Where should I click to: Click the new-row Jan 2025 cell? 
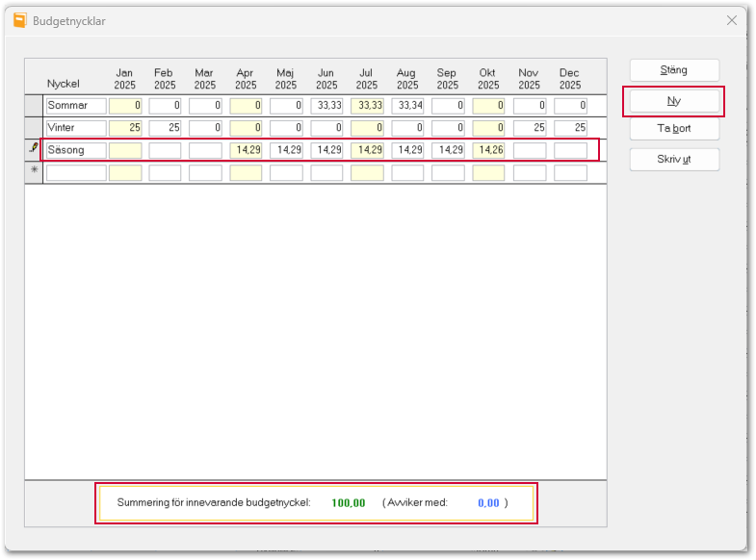click(125, 172)
